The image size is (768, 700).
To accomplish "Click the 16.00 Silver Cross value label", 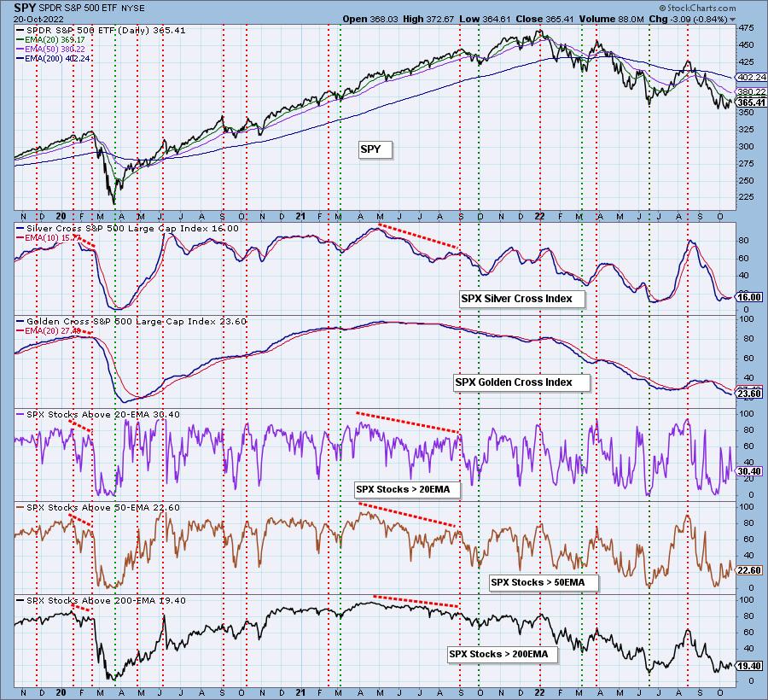I will pyautogui.click(x=749, y=297).
